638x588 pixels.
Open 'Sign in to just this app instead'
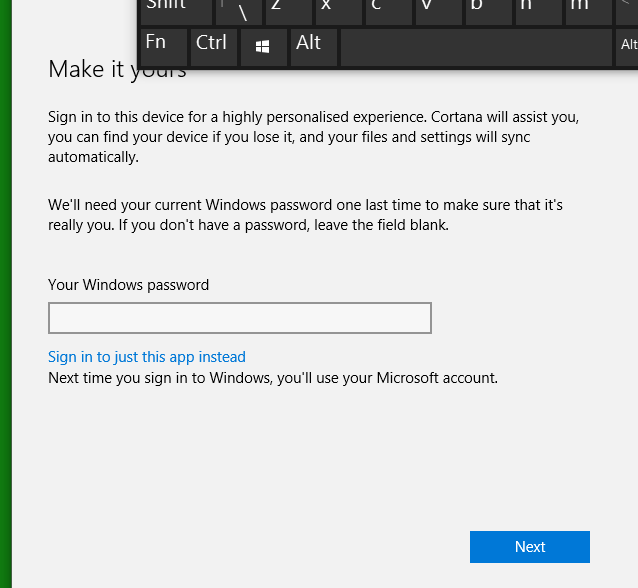tap(147, 357)
